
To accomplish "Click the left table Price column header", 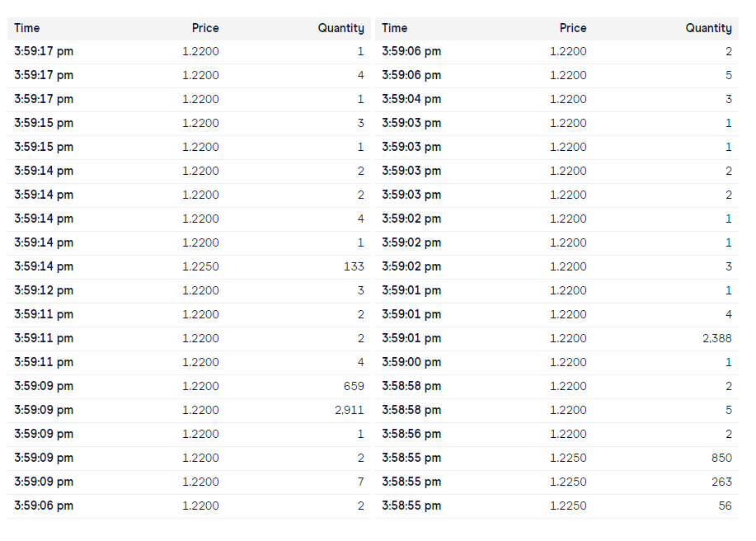I will pos(205,28).
